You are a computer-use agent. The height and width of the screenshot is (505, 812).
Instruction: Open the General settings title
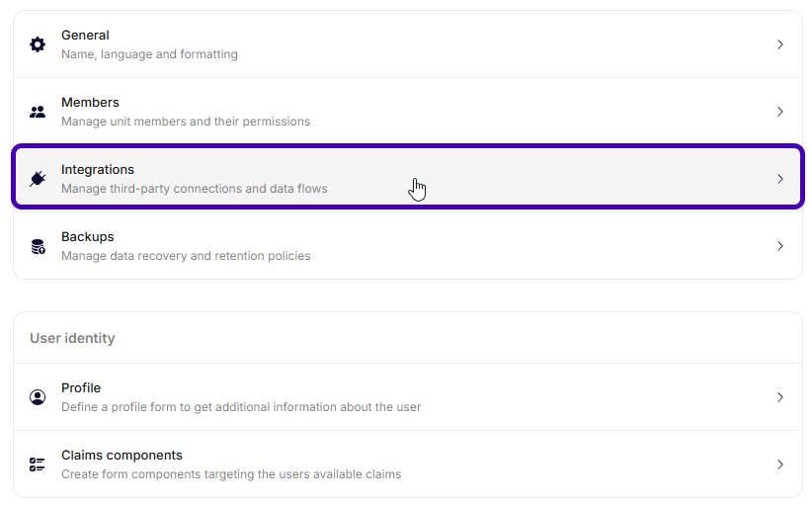pos(85,36)
